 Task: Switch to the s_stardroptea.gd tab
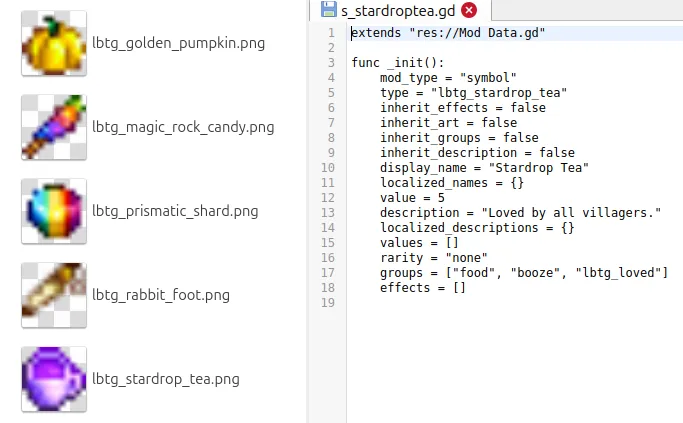click(x=398, y=10)
